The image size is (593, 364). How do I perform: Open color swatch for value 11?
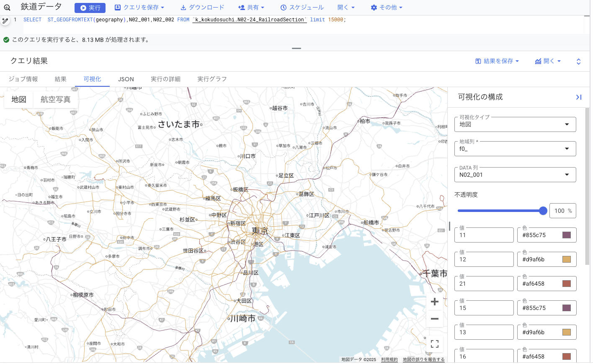pyautogui.click(x=567, y=235)
